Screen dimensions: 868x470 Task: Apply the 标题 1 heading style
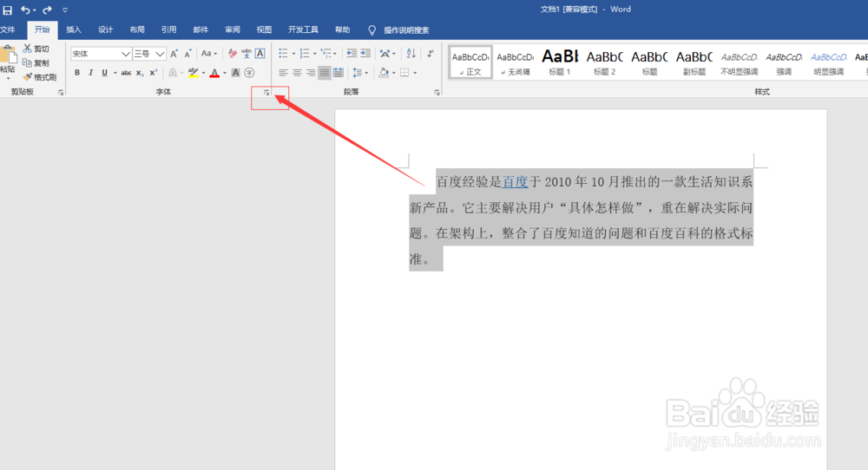click(x=560, y=62)
